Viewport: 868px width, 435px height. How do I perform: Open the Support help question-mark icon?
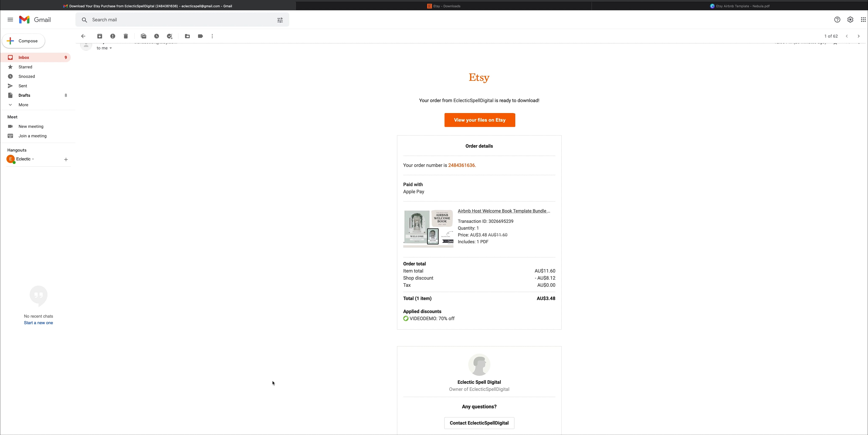[x=837, y=19]
